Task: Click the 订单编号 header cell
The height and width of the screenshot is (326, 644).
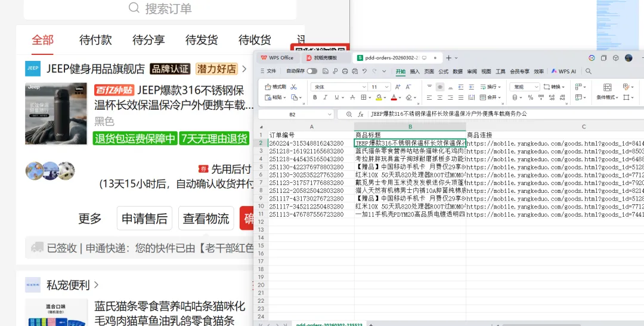Action: [x=311, y=135]
